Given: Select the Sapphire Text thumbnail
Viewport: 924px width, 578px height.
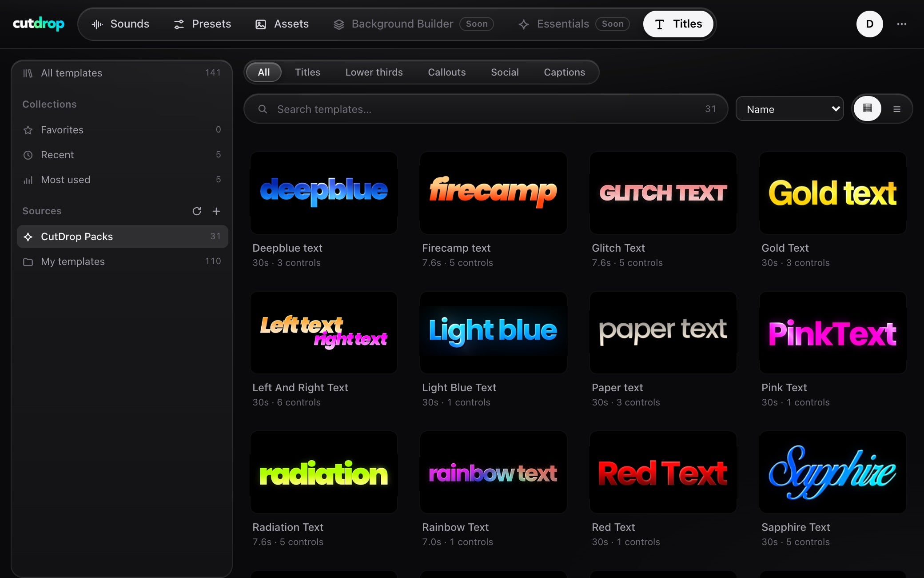Looking at the screenshot, I should point(833,472).
